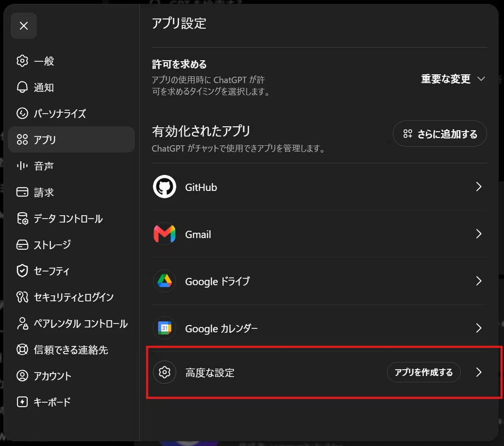Click the database icon beside データ コントロール

pyautogui.click(x=22, y=218)
